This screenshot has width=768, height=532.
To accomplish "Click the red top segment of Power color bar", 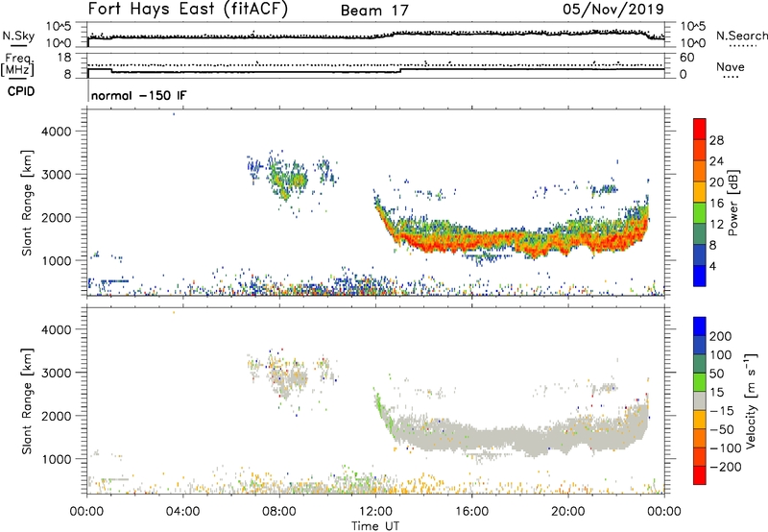I will pos(700,129).
